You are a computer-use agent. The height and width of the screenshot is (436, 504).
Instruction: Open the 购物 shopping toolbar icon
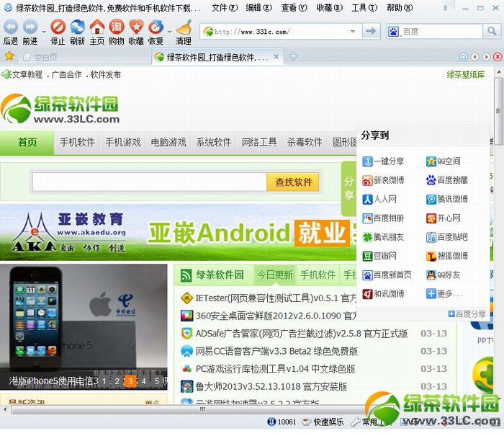[x=116, y=32]
